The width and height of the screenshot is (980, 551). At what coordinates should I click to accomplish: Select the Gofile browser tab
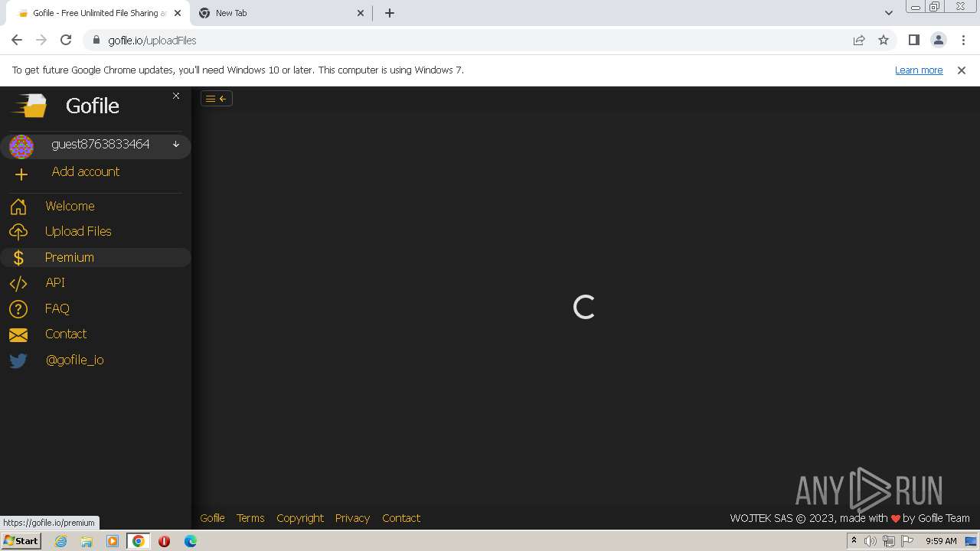click(x=97, y=13)
